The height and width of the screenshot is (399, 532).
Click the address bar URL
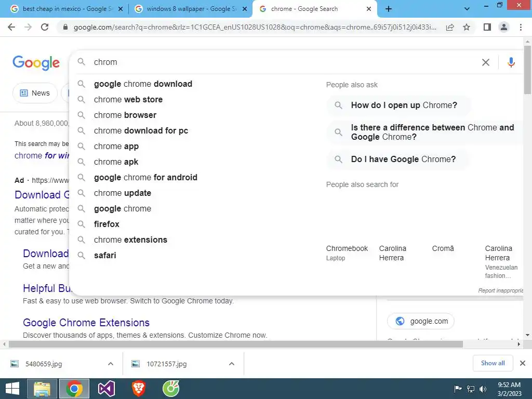point(255,27)
